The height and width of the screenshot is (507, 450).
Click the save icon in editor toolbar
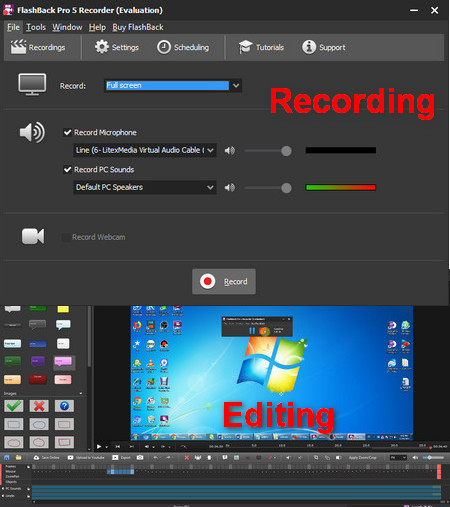click(7, 458)
